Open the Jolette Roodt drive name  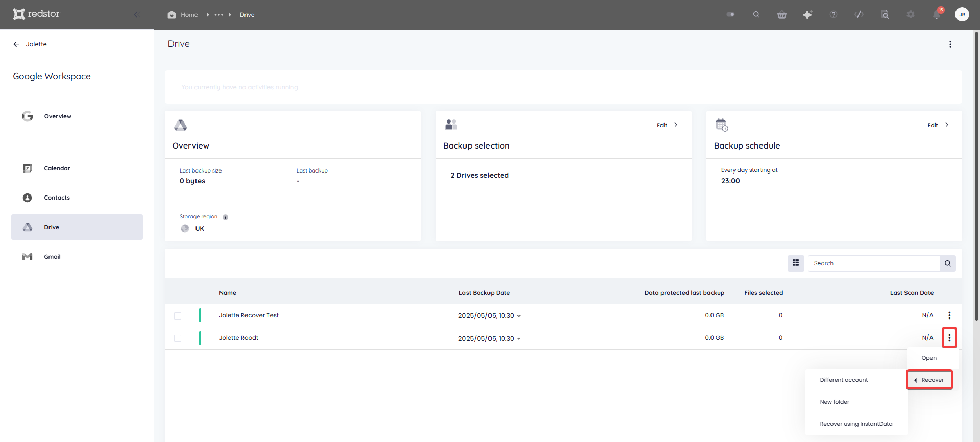click(239, 338)
